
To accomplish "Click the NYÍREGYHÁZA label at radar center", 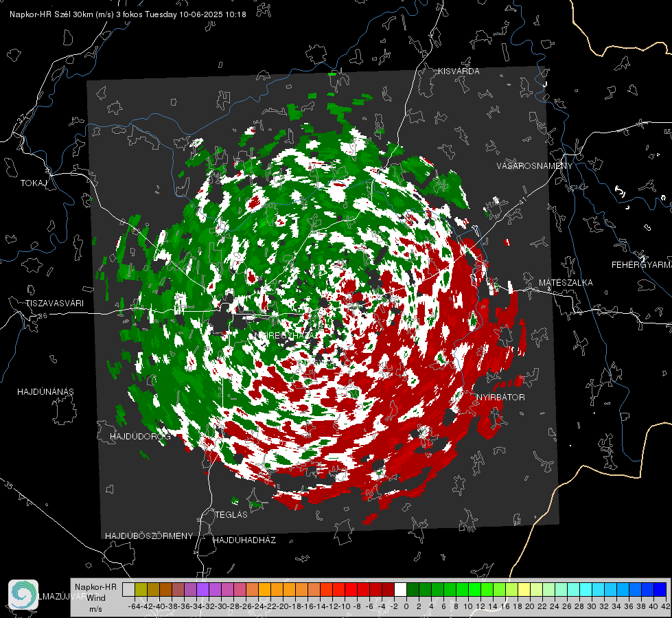I will coord(285,335).
